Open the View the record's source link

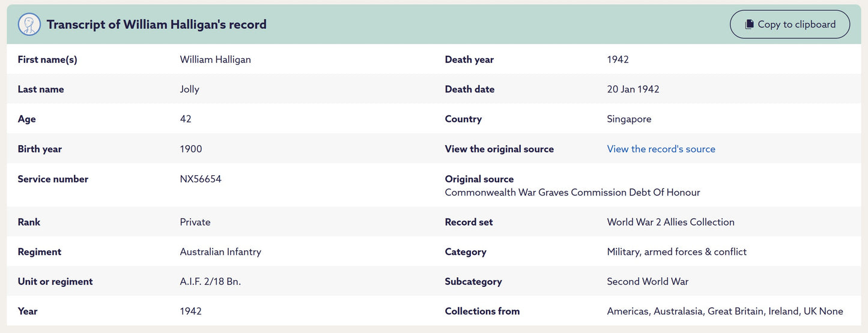tap(661, 149)
